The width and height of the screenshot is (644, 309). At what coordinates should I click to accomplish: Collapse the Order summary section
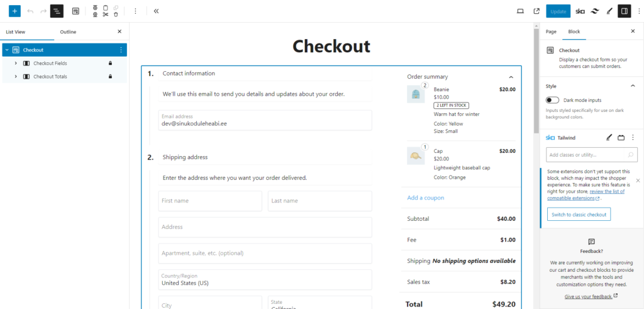click(x=511, y=77)
